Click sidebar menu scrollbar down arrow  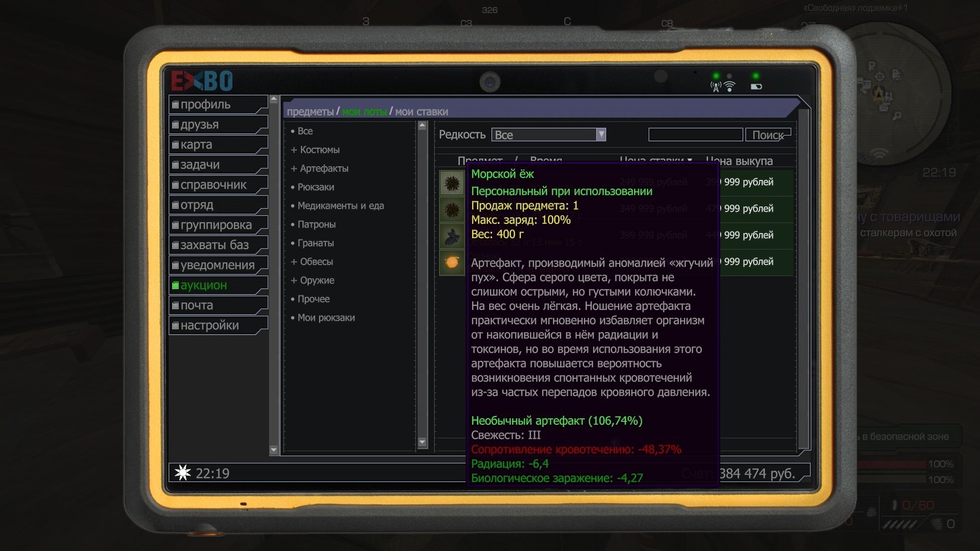273,450
